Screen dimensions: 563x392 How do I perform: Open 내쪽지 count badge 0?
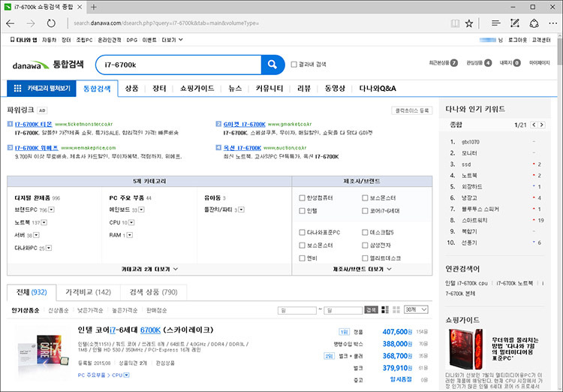click(516, 63)
